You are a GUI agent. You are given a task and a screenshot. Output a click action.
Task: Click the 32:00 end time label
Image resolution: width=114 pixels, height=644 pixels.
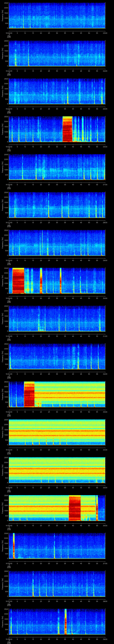click(x=105, y=374)
